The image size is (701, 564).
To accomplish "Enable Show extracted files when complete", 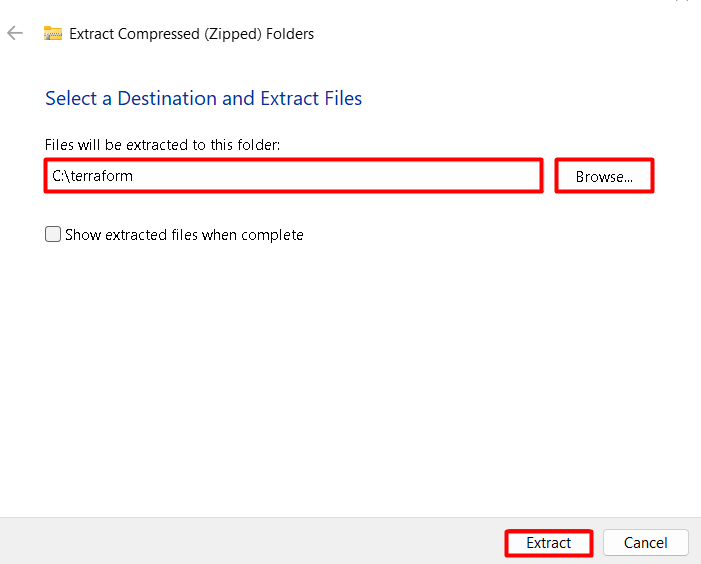I will click(x=53, y=234).
